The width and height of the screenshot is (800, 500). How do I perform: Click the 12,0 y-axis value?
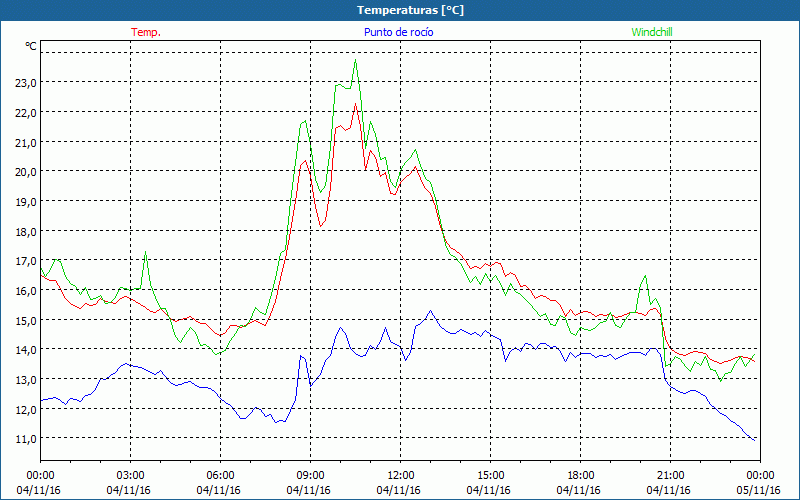click(26, 410)
